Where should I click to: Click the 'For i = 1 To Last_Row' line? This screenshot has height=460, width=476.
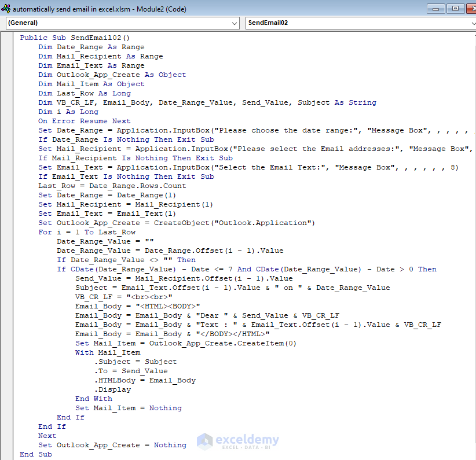(87, 232)
